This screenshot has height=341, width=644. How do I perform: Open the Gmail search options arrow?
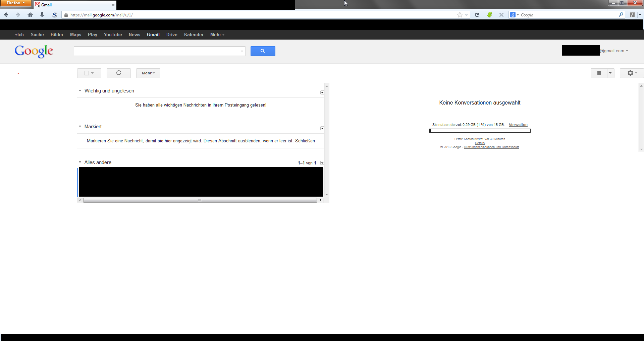click(242, 51)
